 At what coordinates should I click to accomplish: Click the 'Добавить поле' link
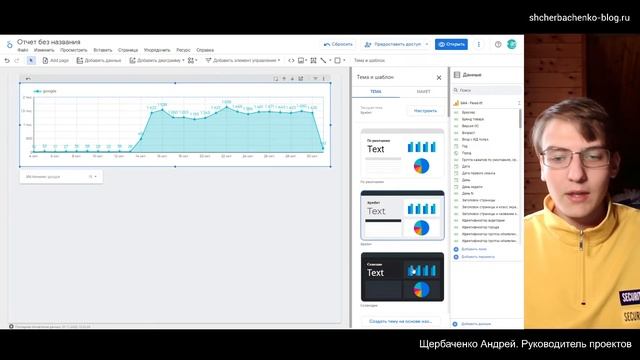point(474,249)
